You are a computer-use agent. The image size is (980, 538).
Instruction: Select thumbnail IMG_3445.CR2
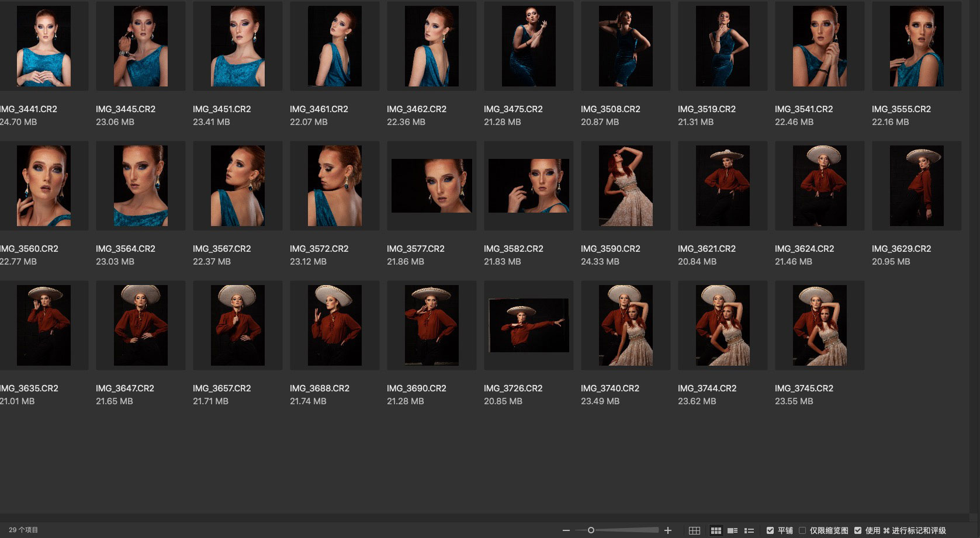point(140,46)
